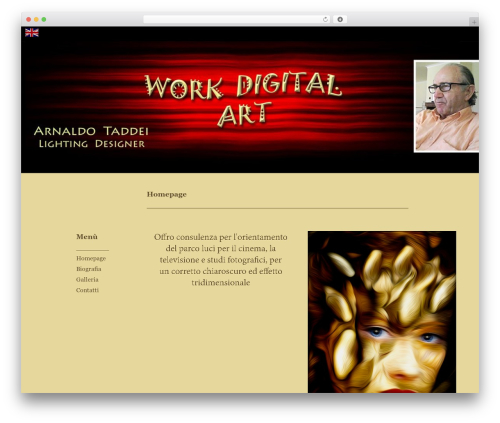The width and height of the screenshot is (500, 423).
Task: Click the Lighting Designer subtitle
Action: pyautogui.click(x=92, y=144)
